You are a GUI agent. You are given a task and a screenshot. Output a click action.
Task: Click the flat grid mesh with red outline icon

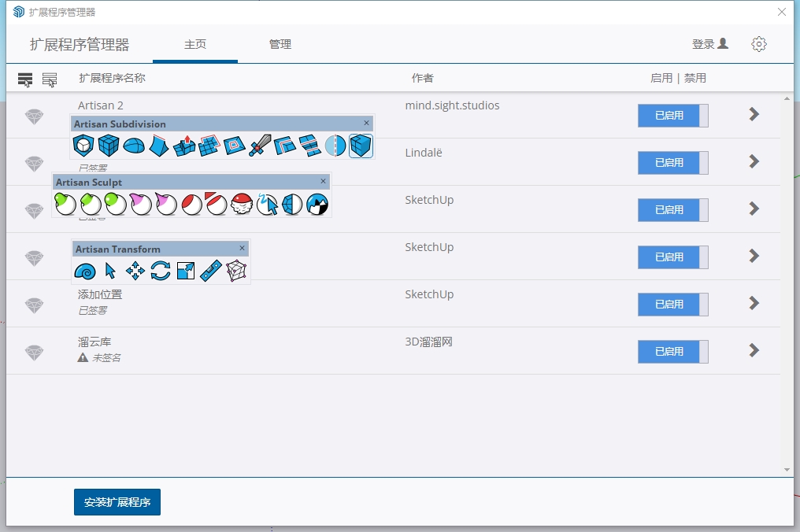coord(209,146)
